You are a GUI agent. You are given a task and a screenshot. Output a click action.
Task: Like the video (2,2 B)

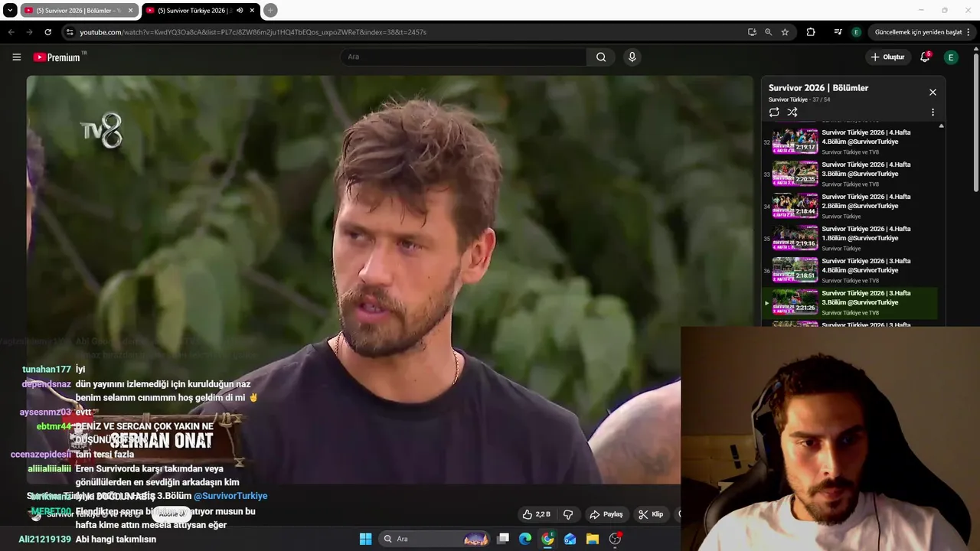point(537,514)
